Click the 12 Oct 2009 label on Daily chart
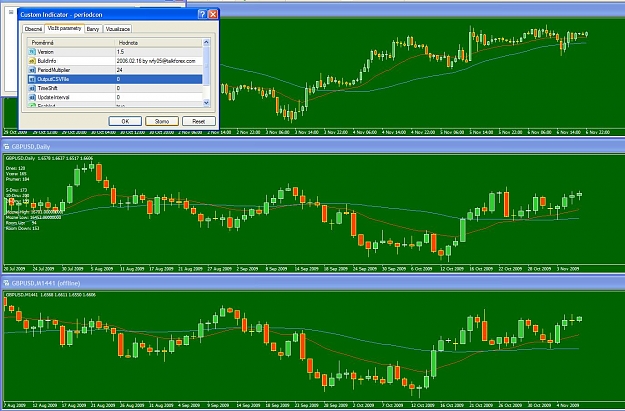Image resolution: width=625 pixels, height=411 pixels. pyautogui.click(x=452, y=269)
